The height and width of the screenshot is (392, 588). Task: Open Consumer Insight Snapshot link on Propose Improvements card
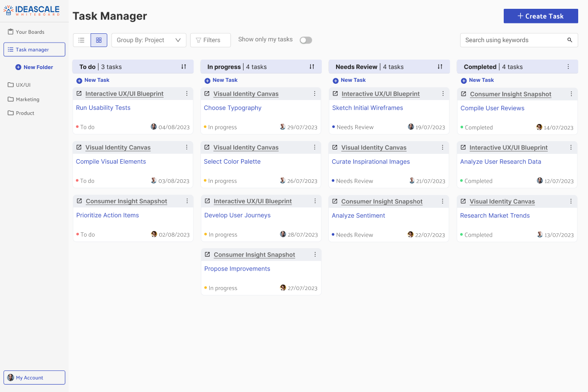[254, 255]
